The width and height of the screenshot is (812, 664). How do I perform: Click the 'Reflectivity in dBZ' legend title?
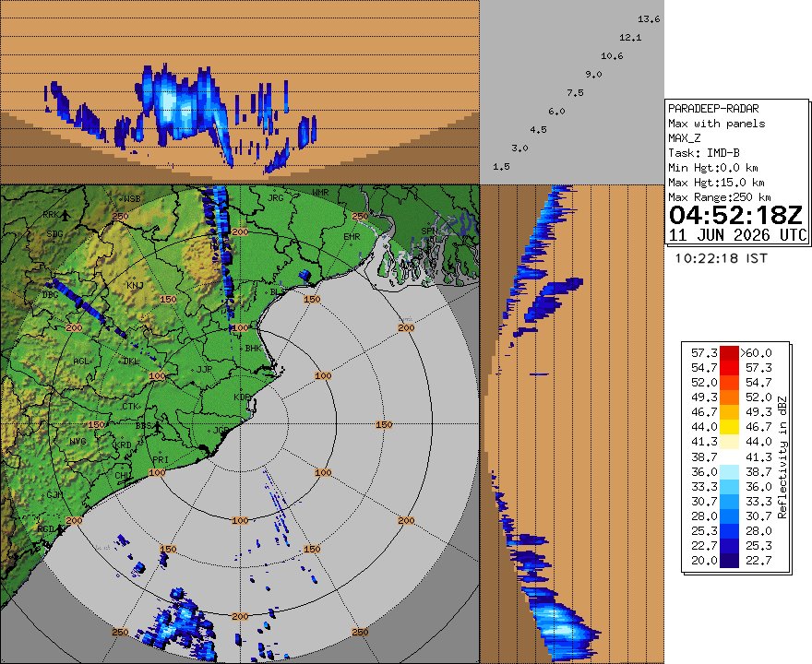point(782,457)
